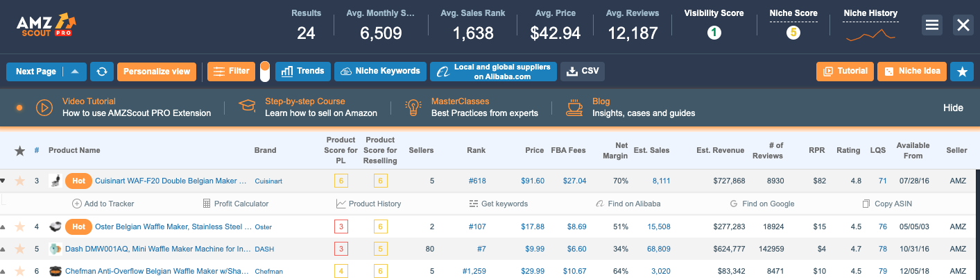Screen dimensions: 980x280
Task: Open the Filter options
Action: pyautogui.click(x=232, y=71)
